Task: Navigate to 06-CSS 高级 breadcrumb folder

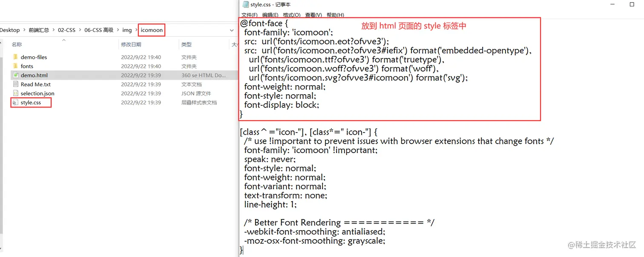Action: (99, 30)
